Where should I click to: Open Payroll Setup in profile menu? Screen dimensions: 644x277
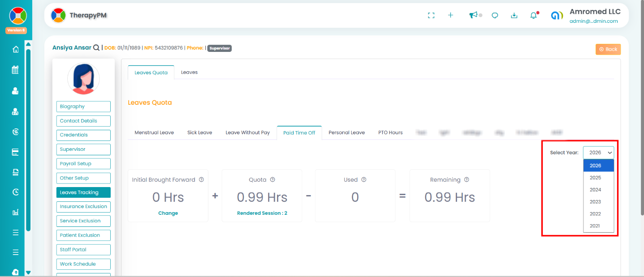tap(83, 164)
